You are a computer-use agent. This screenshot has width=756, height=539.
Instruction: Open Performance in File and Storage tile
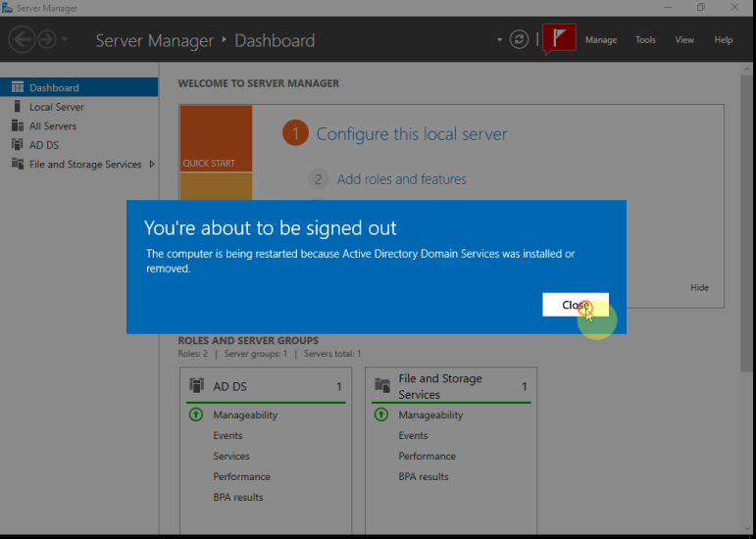point(427,456)
